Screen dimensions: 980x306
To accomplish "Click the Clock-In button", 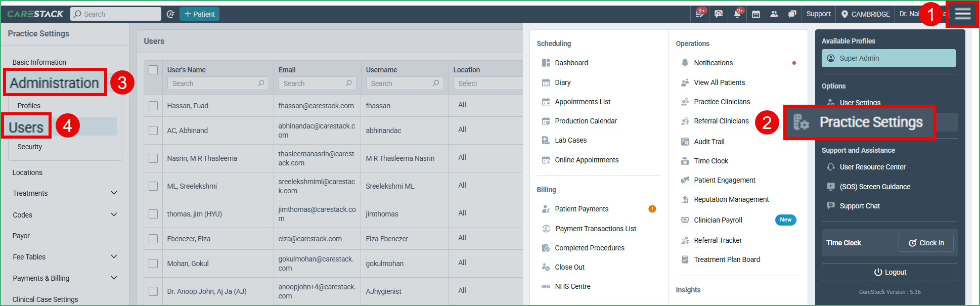I will click(926, 243).
